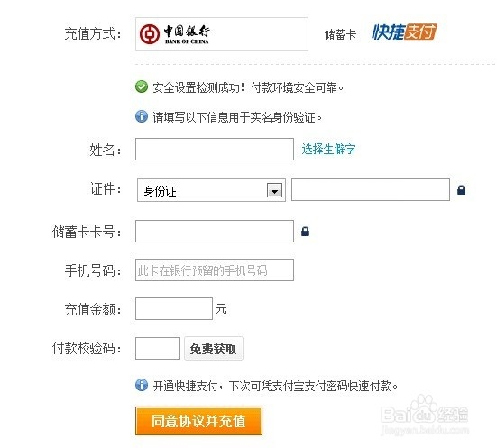
Task: Select the Bank of China 充值方式 box
Action: click(222, 34)
